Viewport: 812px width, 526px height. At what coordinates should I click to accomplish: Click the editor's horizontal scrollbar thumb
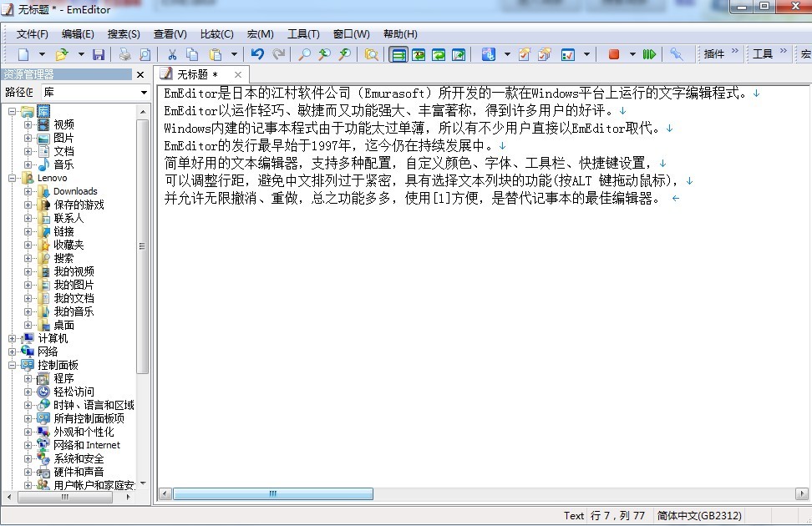273,494
